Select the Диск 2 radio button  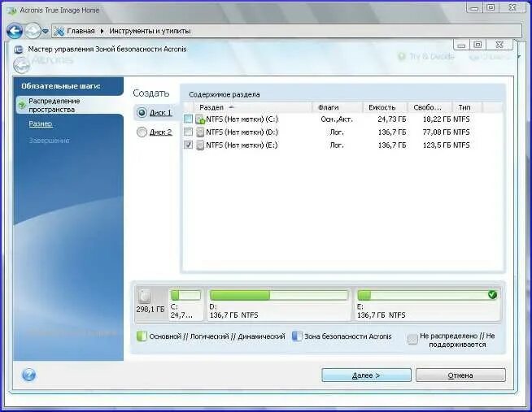142,132
